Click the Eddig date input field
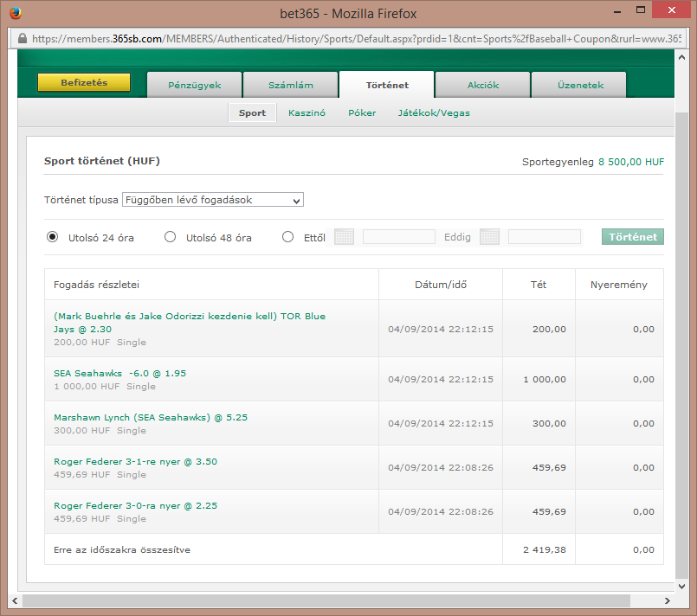The width and height of the screenshot is (697, 616). [x=545, y=237]
